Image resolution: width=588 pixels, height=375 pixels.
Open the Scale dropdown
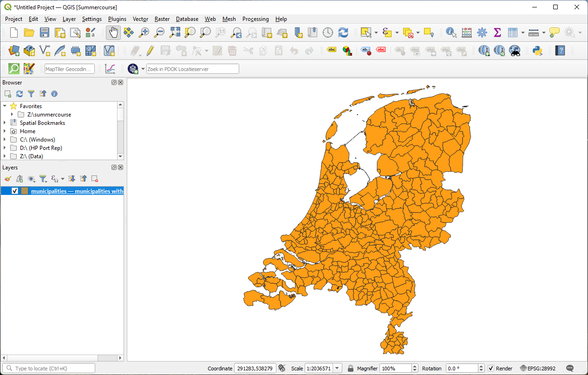coord(337,368)
